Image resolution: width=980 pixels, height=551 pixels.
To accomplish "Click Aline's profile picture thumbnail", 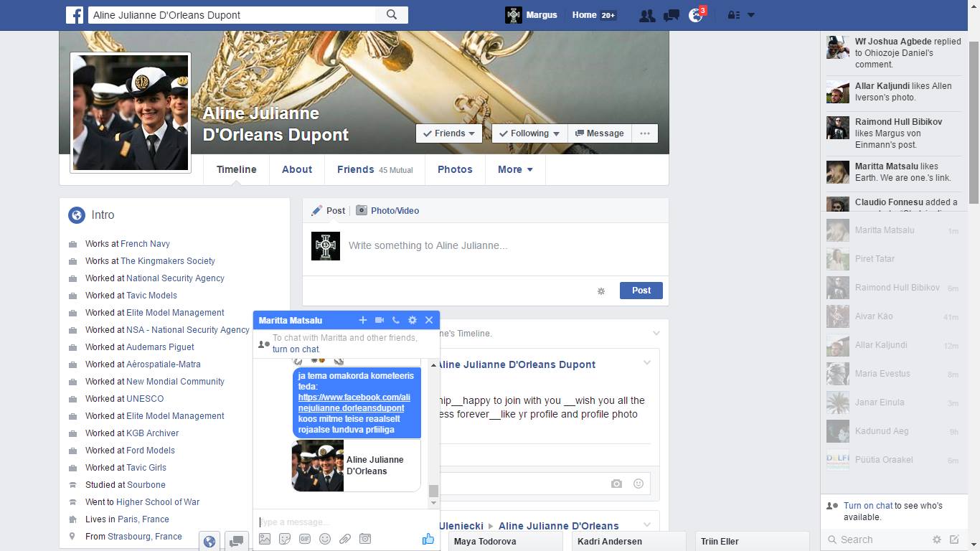I will tap(131, 113).
